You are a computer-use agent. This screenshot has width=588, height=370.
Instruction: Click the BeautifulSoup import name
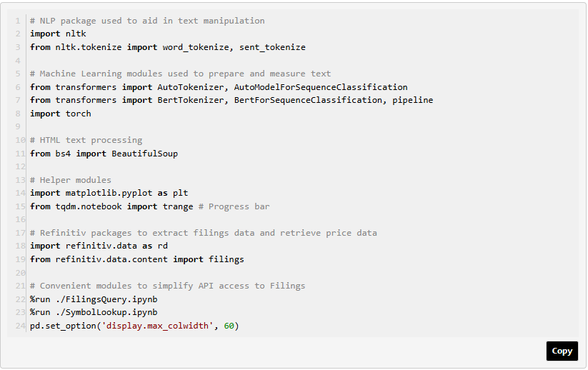(x=145, y=154)
